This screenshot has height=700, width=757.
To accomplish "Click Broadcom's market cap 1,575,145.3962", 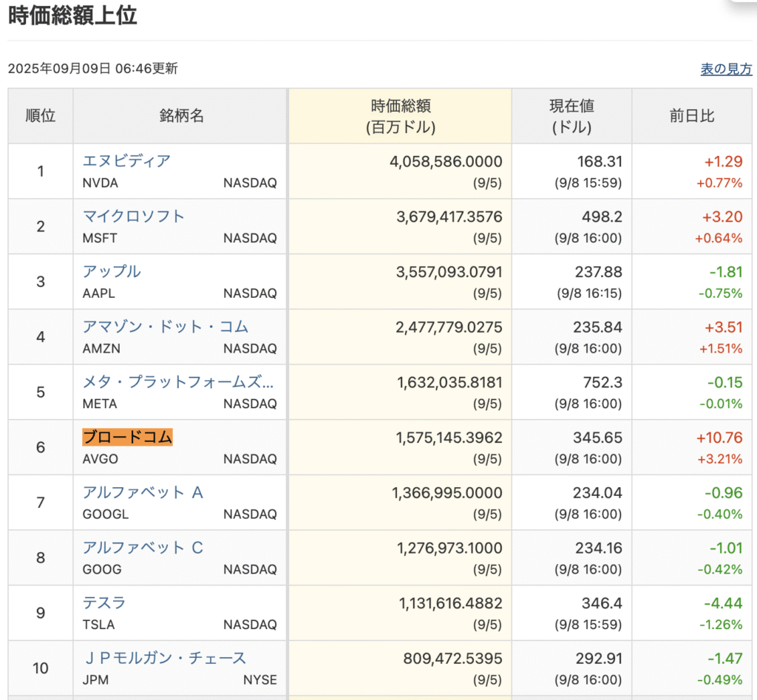I will pos(449,438).
